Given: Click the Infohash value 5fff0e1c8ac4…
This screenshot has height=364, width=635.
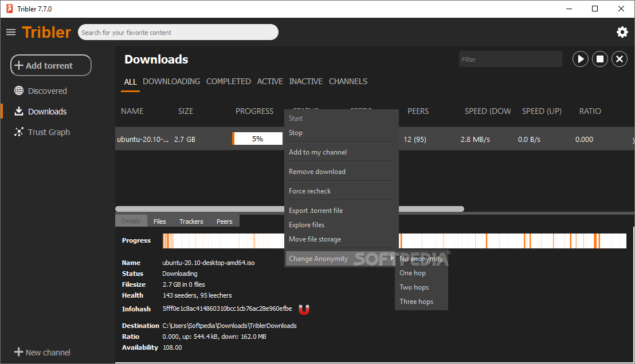Looking at the screenshot, I should click(227, 308).
